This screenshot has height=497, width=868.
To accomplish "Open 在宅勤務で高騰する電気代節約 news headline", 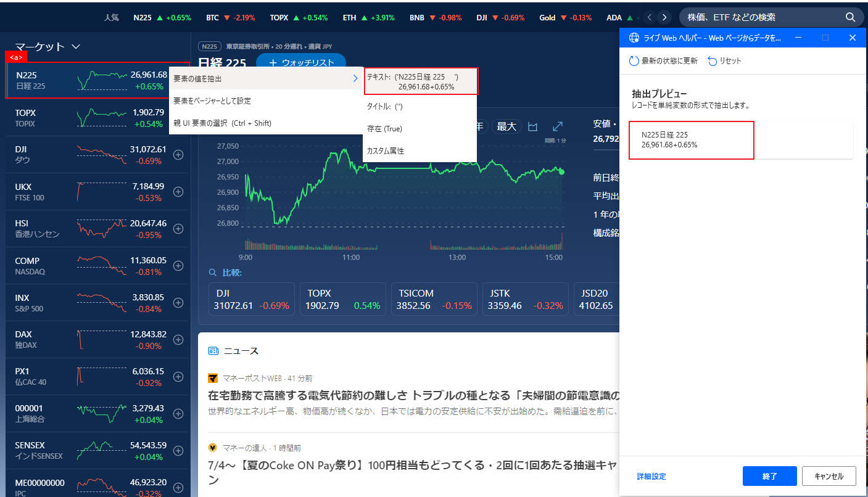I will (413, 395).
